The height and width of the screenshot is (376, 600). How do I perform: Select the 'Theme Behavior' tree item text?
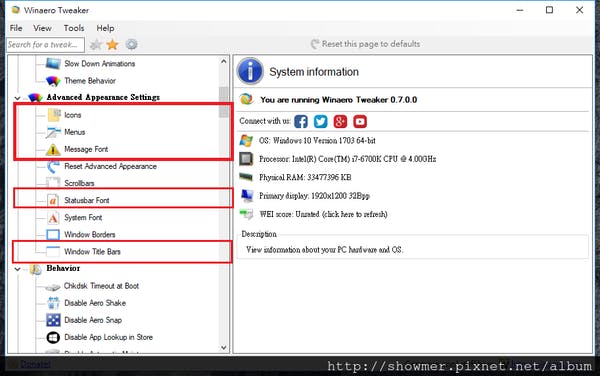tap(90, 81)
